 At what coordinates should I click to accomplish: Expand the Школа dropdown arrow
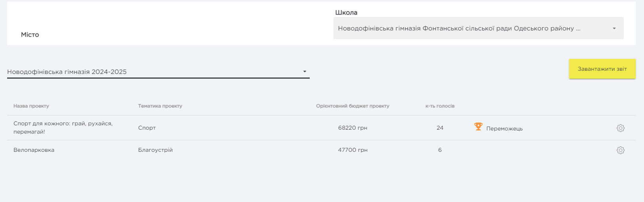pos(614,28)
